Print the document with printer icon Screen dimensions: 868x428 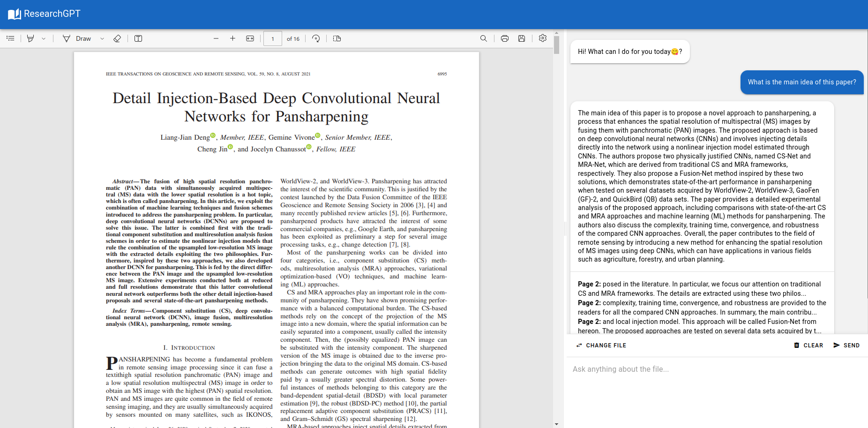tap(505, 38)
